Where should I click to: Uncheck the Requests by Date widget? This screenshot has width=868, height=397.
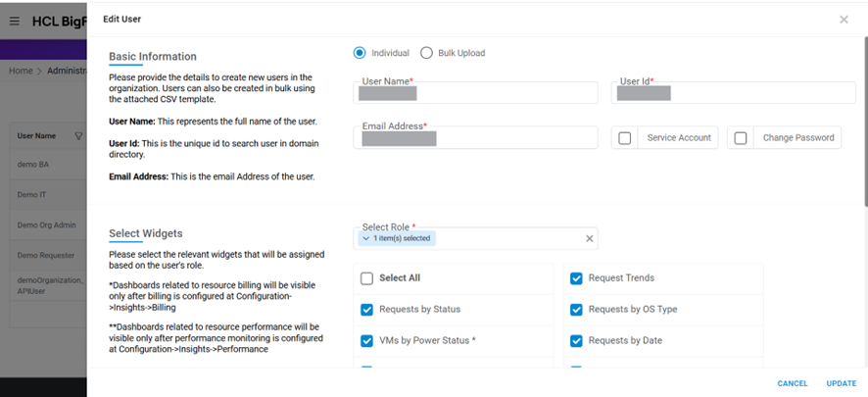click(x=576, y=341)
